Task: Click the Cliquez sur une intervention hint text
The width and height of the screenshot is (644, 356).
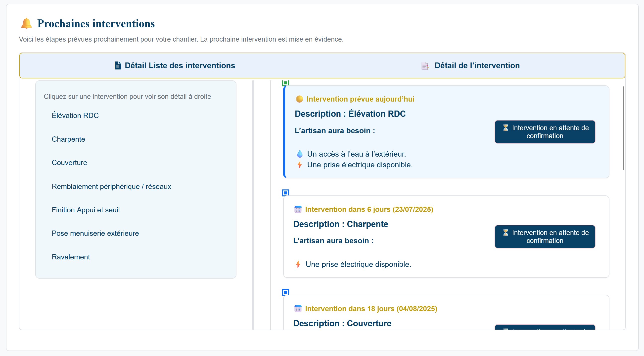Action: (127, 97)
